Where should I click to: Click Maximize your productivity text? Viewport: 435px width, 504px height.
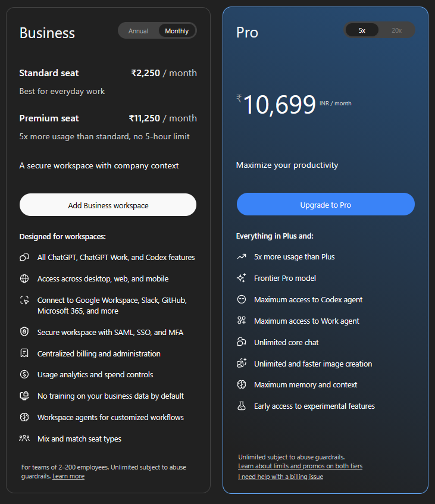point(287,165)
